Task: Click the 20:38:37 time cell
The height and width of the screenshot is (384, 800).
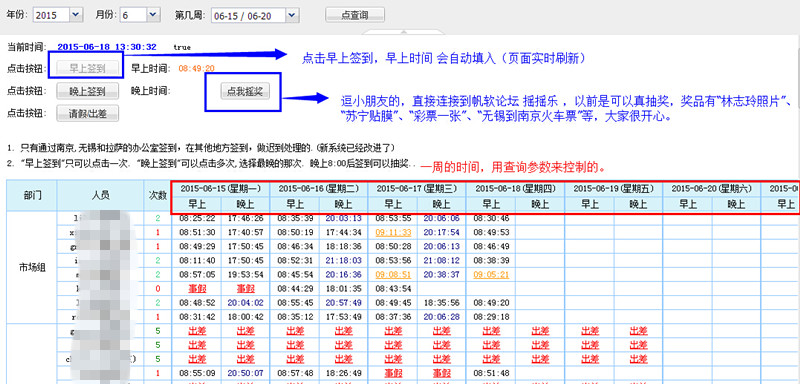Action: [x=442, y=274]
